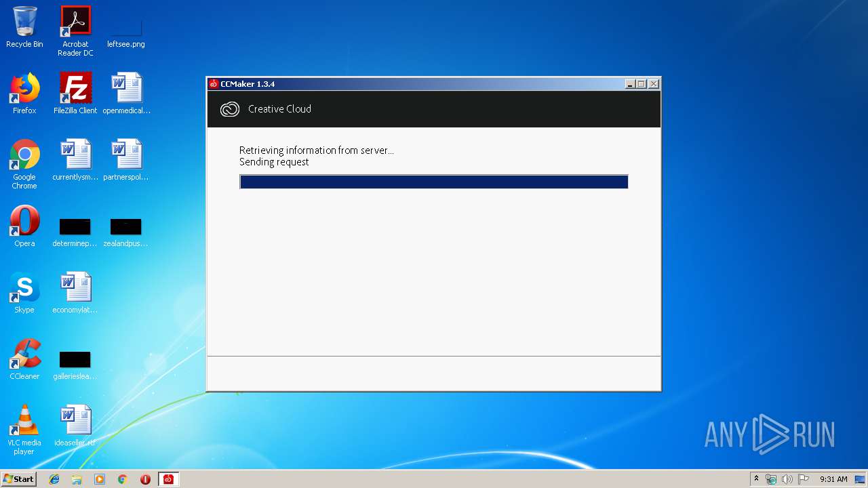Open the Skype desktop shortcut
This screenshot has height=488, width=868.
point(24,293)
